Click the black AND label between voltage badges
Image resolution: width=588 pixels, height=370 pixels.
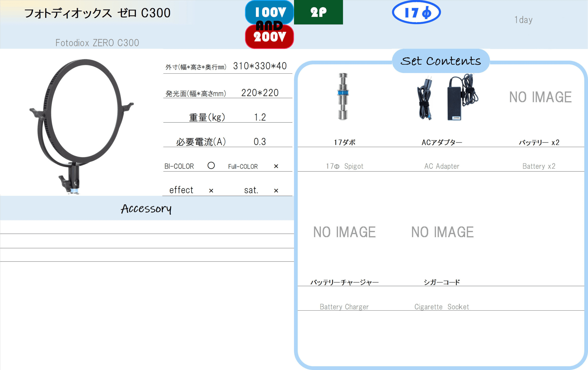click(269, 25)
